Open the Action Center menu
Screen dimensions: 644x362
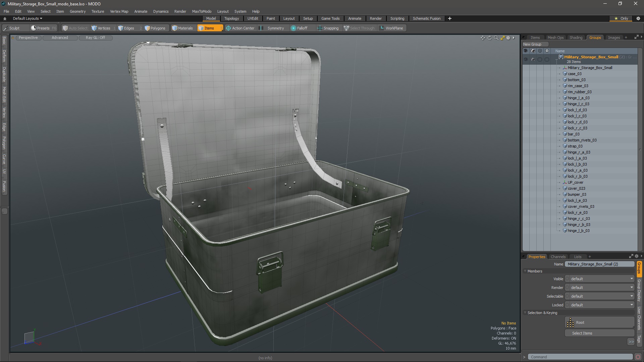pyautogui.click(x=240, y=28)
